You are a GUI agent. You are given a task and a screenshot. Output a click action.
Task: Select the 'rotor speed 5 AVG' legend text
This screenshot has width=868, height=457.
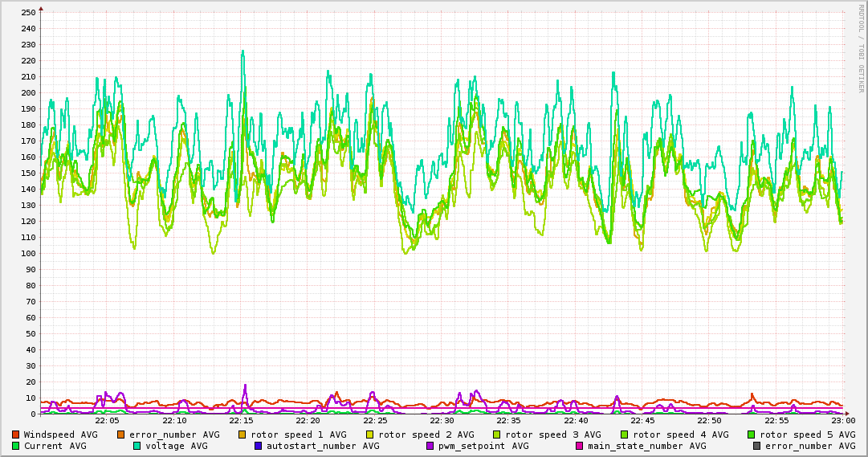point(808,435)
